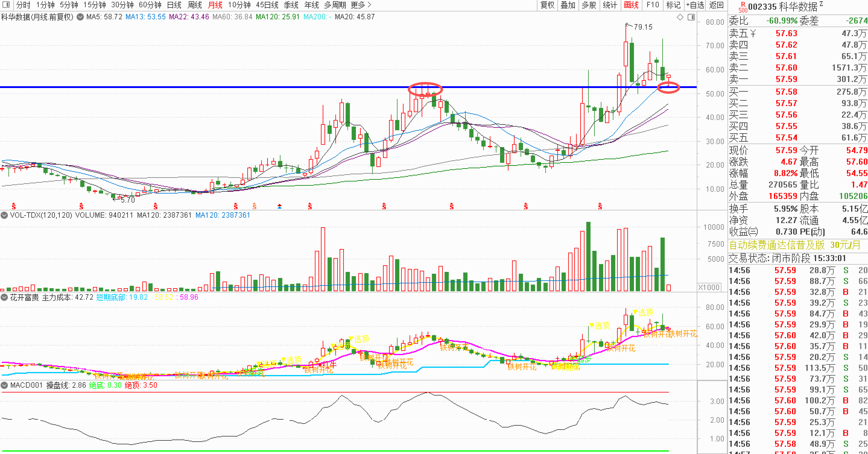Viewport: 868px width, 454px height.
Task: Click the diamond icon above the chart
Action: point(680,17)
